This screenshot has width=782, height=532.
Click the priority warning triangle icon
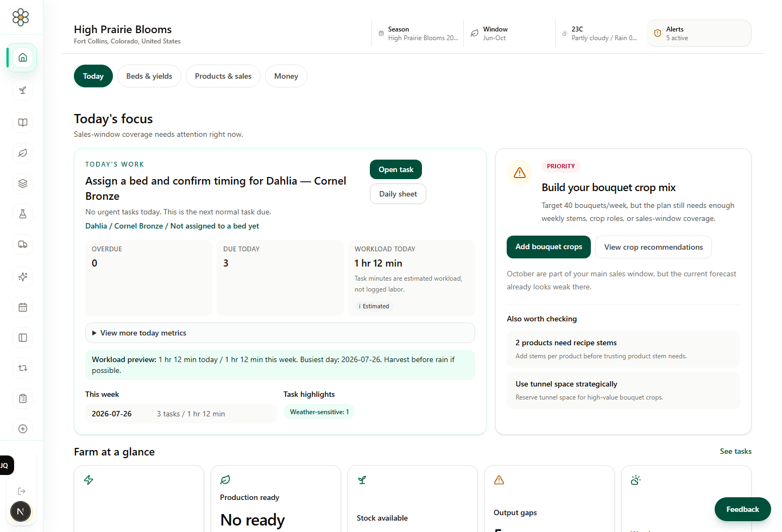pos(520,173)
